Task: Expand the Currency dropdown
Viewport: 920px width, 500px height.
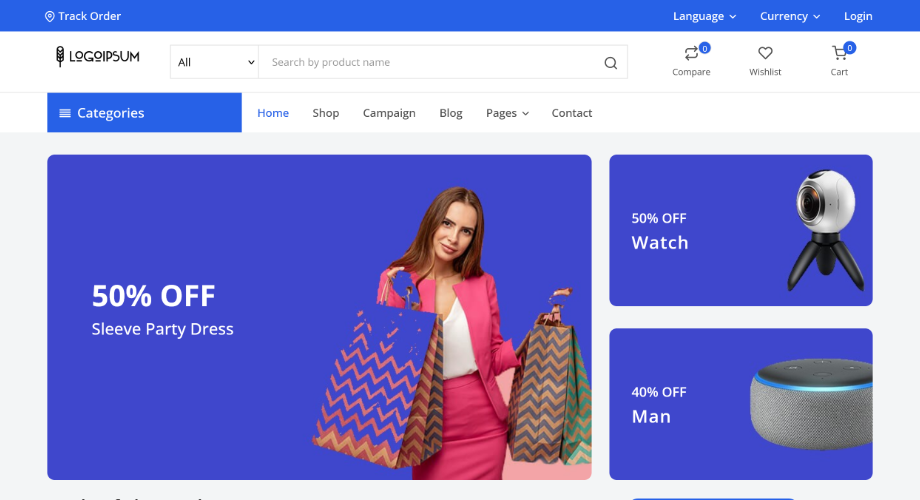Action: (790, 16)
